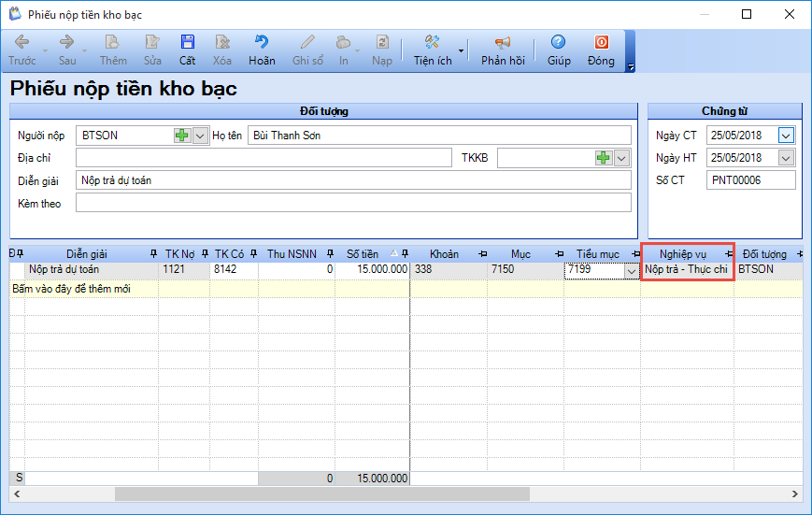Image resolution: width=812 pixels, height=515 pixels.
Task: Select the Mục cell 7150
Action: [525, 269]
